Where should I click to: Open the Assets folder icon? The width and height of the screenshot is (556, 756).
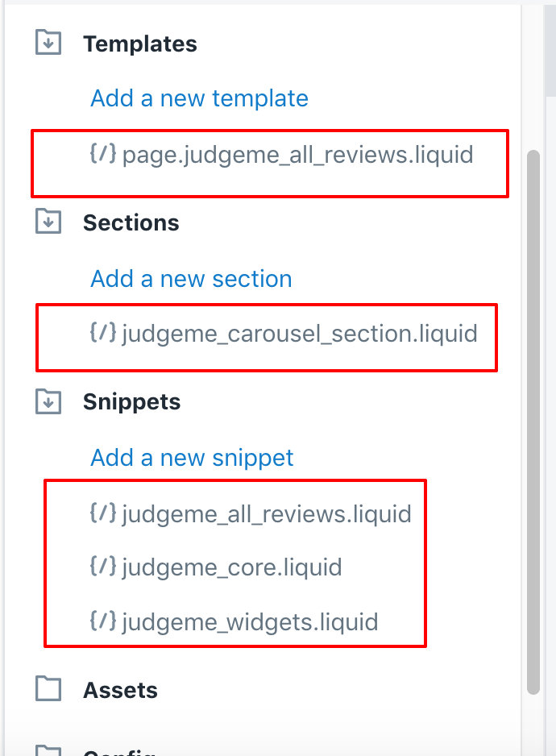pyautogui.click(x=48, y=688)
